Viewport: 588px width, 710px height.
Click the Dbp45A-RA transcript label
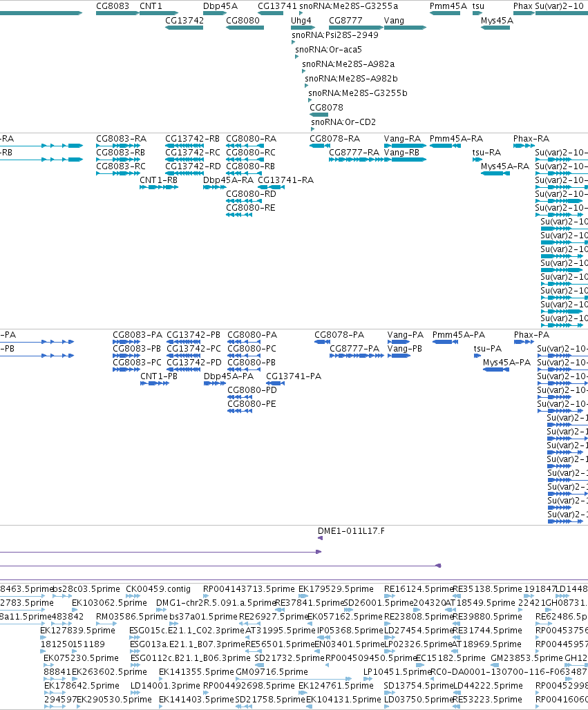point(228,180)
